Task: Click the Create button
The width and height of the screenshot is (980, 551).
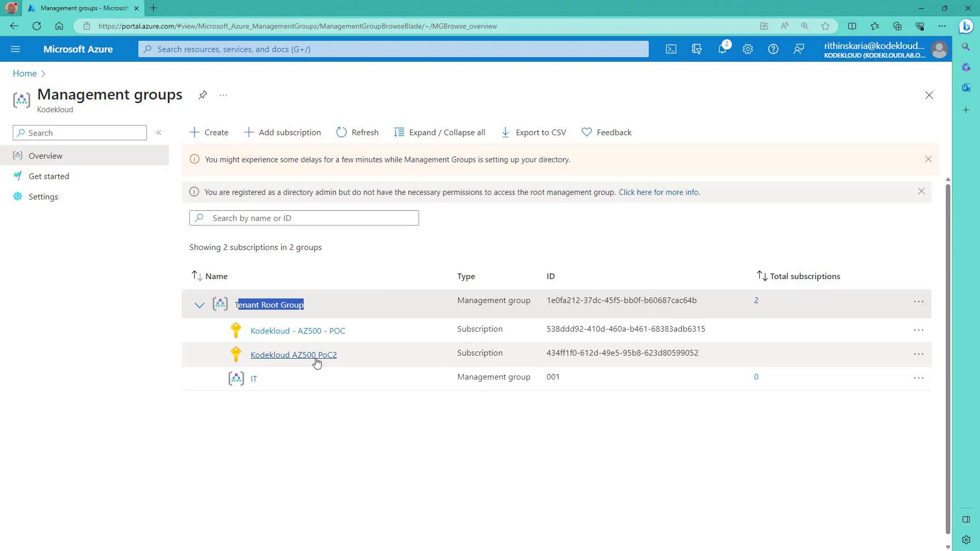Action: (x=209, y=133)
